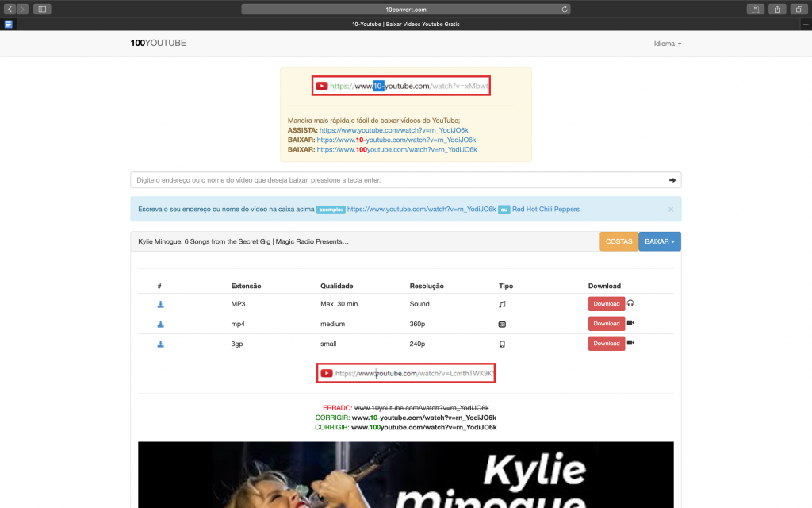Reload the page from the address bar
This screenshot has width=812, height=508.
pos(565,9)
